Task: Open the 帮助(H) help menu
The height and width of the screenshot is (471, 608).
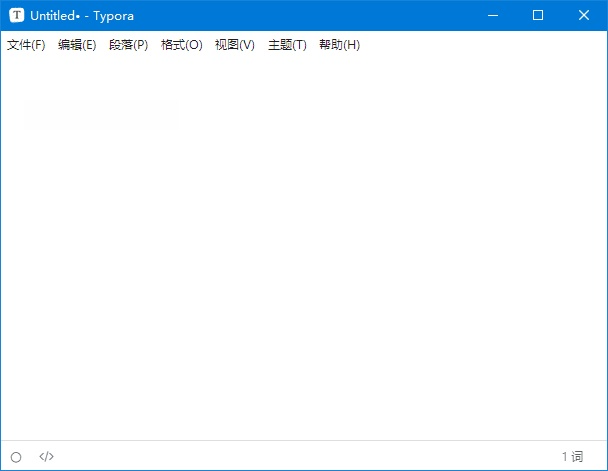Action: (x=339, y=45)
